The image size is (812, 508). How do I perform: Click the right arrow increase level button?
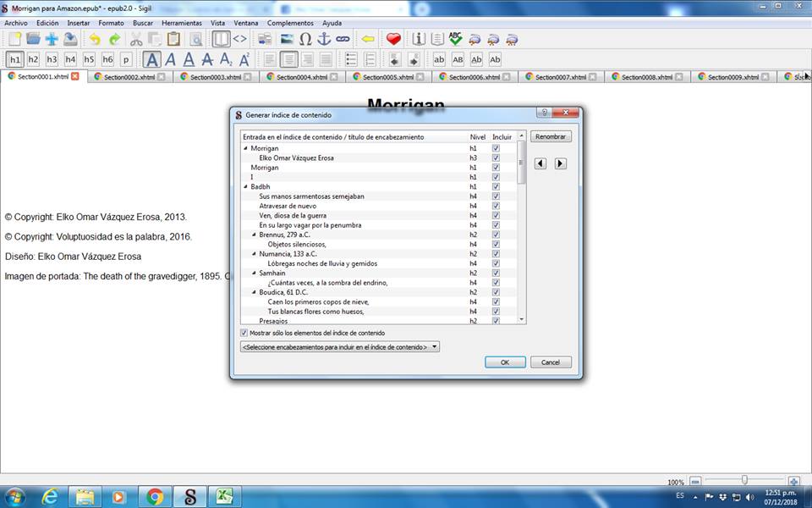coord(560,163)
